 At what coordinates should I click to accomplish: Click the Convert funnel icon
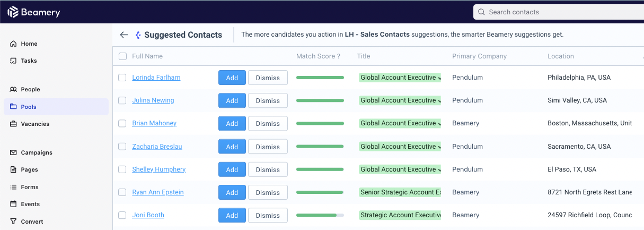click(x=13, y=222)
